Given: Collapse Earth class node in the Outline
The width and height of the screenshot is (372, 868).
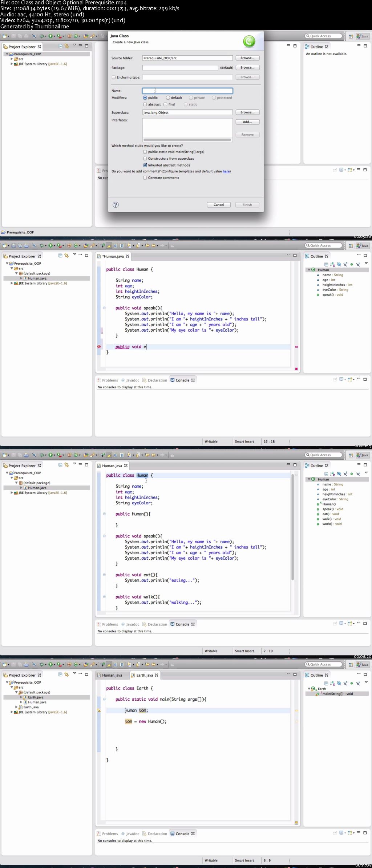Looking at the screenshot, I should click(309, 689).
